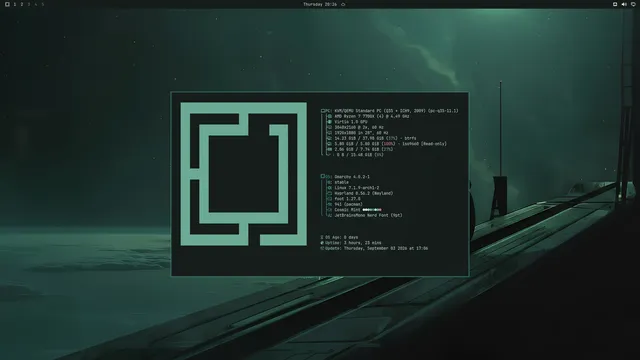Click the Thursday clock in the top bar
Viewport: 640px width, 360px height.
click(320, 4)
